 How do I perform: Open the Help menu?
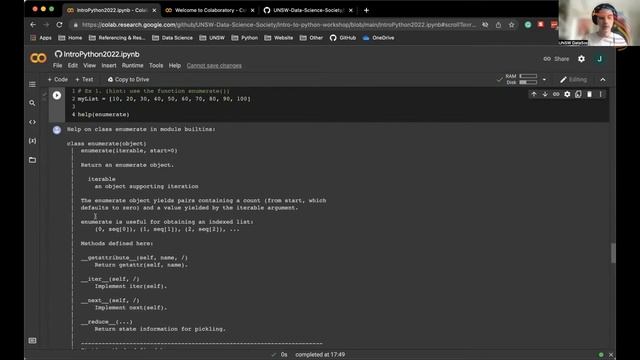coord(175,65)
